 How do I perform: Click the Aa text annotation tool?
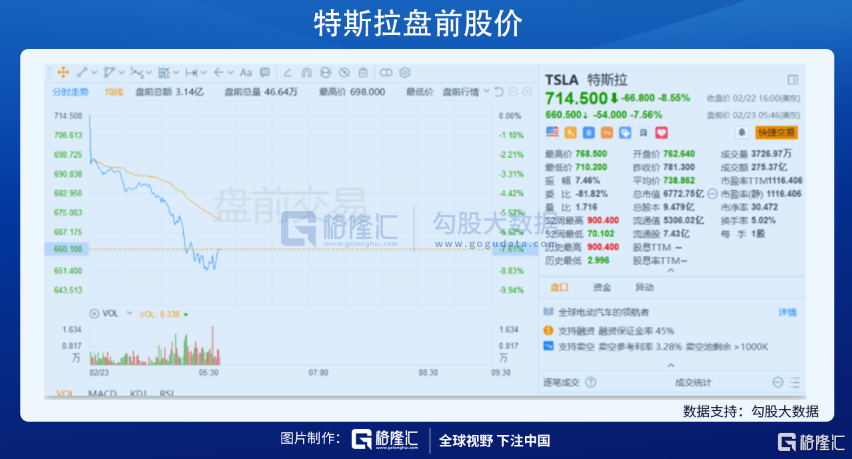click(x=246, y=72)
